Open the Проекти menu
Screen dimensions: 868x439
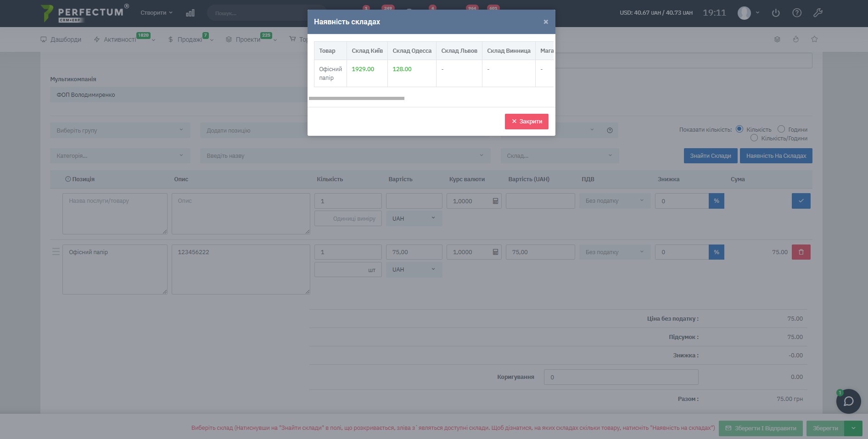(251, 39)
